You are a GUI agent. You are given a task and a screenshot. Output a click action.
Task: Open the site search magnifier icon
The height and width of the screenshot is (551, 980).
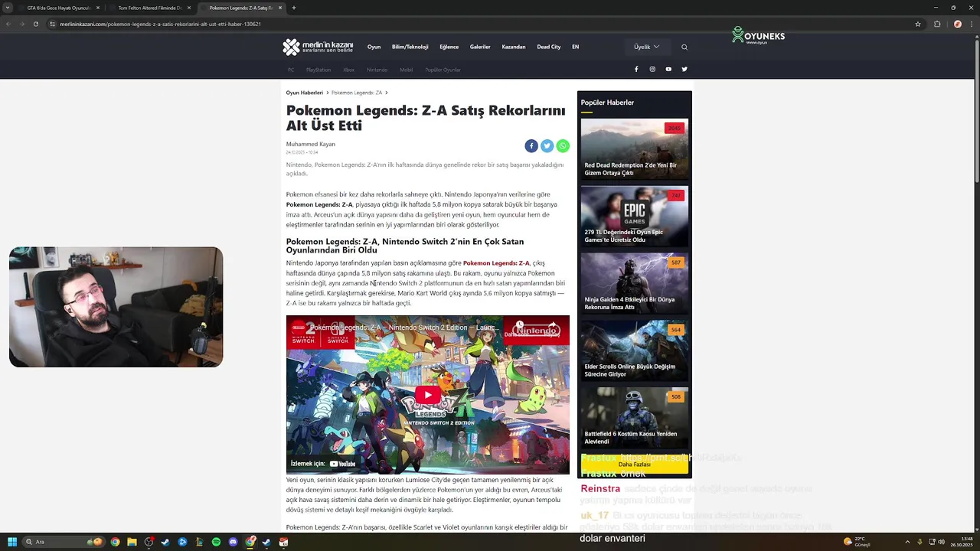click(684, 47)
